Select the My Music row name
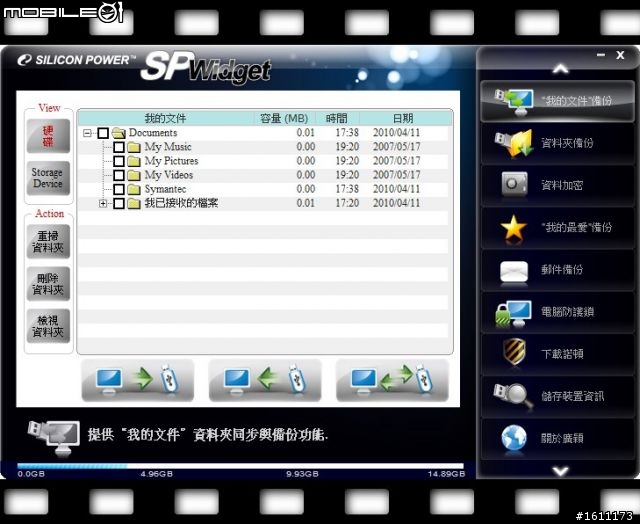 coord(168,147)
